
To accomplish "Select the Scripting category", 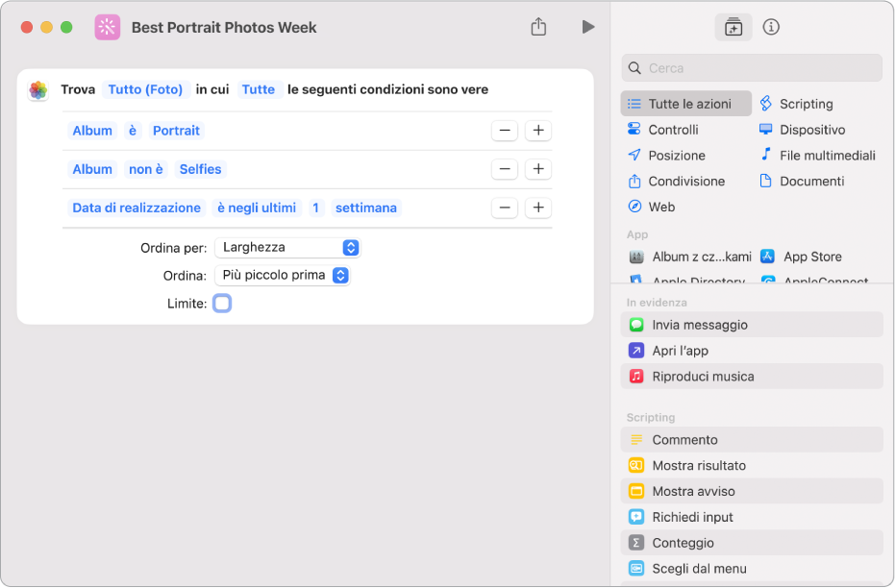I will coord(806,104).
